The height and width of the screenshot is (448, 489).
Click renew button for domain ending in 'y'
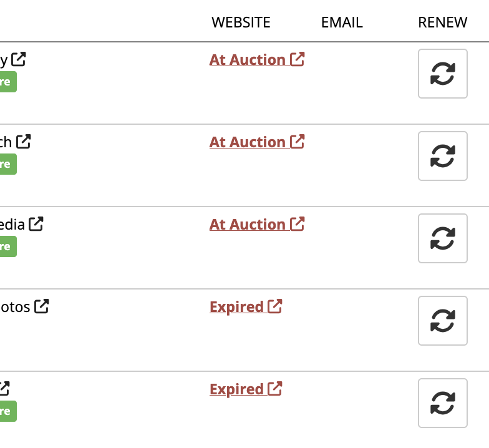[442, 74]
